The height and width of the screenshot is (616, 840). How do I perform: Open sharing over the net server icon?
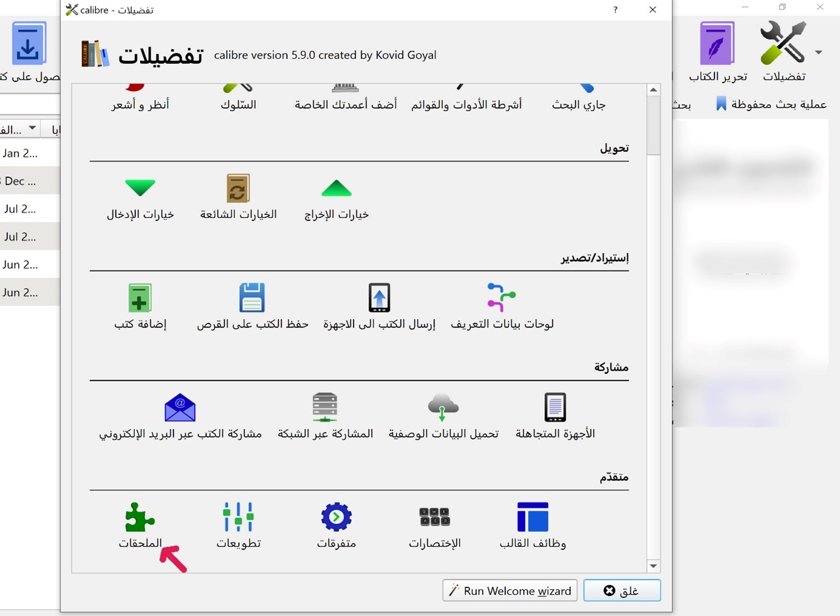coord(325,408)
